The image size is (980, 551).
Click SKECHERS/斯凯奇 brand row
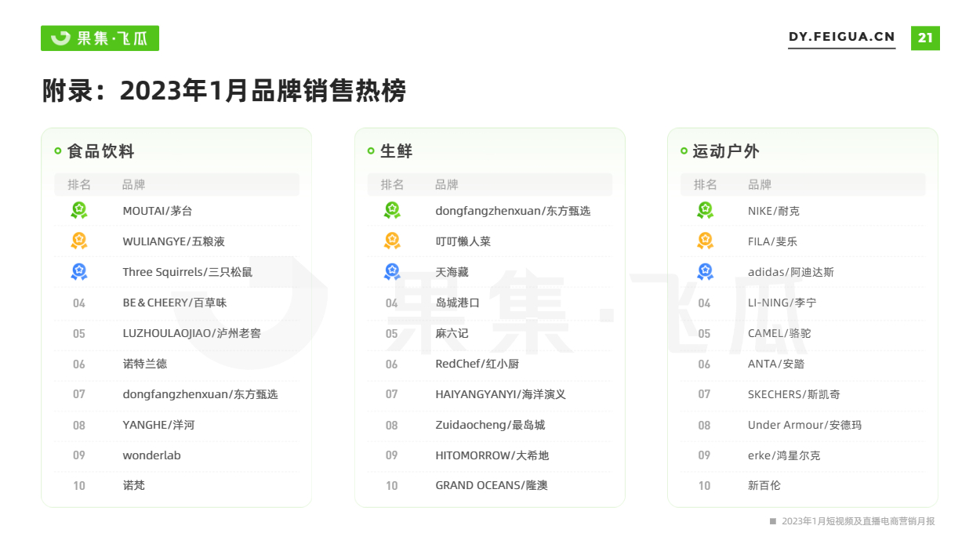click(803, 394)
